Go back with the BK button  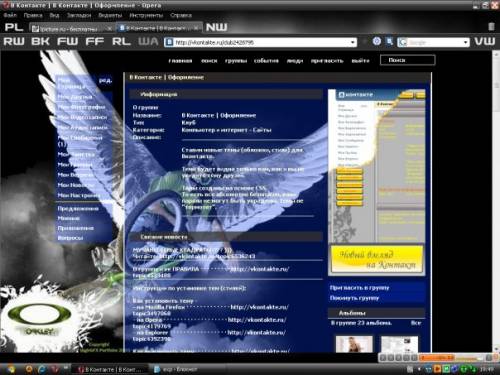click(40, 42)
